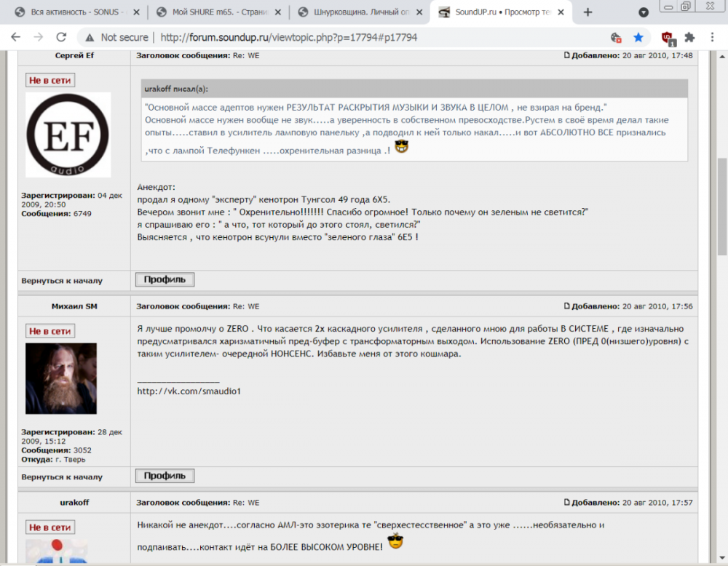The image size is (728, 566).
Task: Open the Chrome three-dot menu
Action: coord(711,36)
